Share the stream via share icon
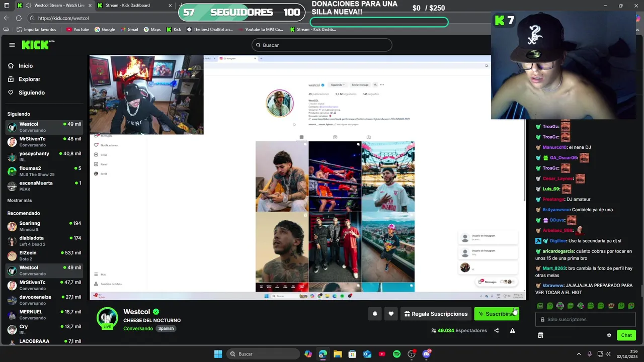The image size is (644, 362). (497, 331)
